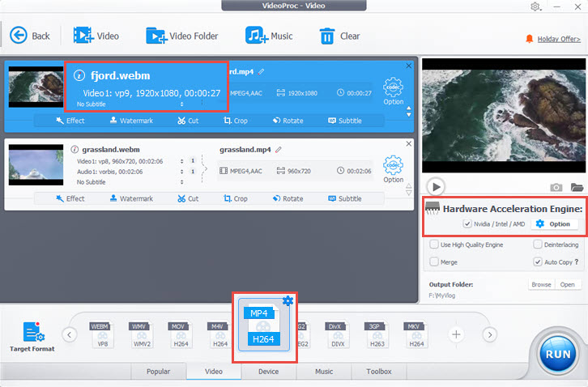588x387 pixels.
Task: Crop the fjord video
Action: 236,121
